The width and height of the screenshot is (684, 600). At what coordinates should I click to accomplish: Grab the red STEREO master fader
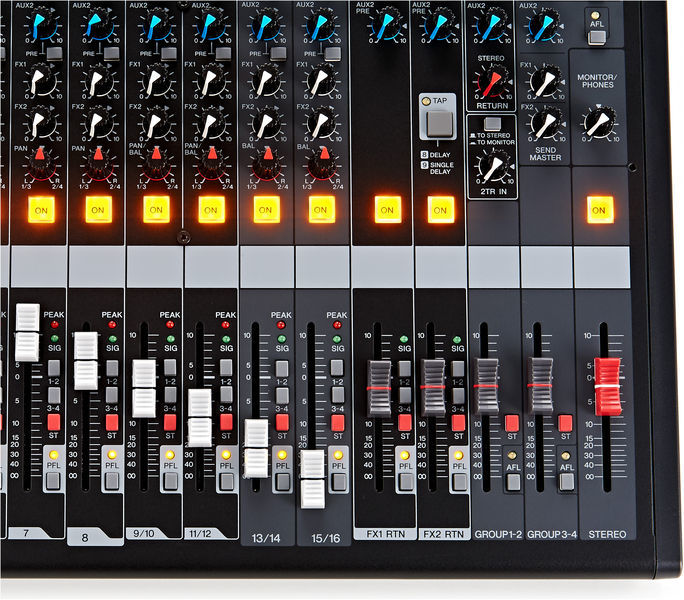pyautogui.click(x=608, y=387)
